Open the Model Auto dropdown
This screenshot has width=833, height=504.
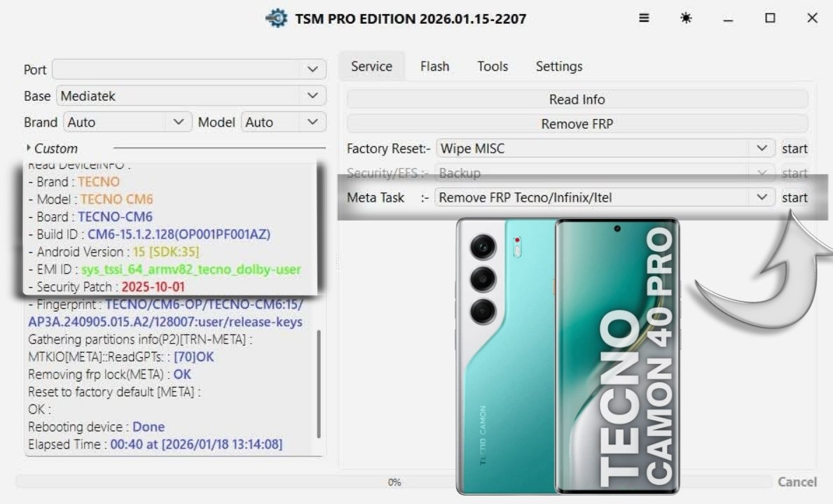pos(283,122)
